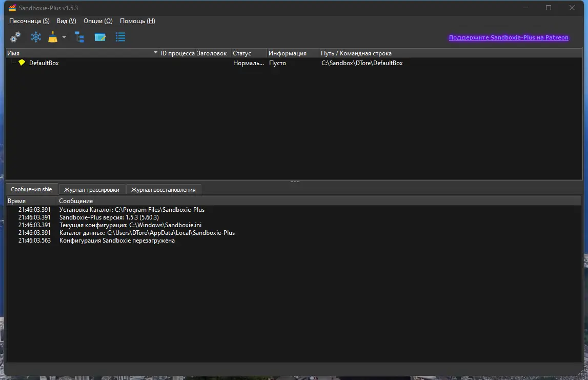This screenshot has height=380, width=588.
Task: Click the C:\Sandbox\DTore\DefaultBox path cell
Action: pos(362,63)
